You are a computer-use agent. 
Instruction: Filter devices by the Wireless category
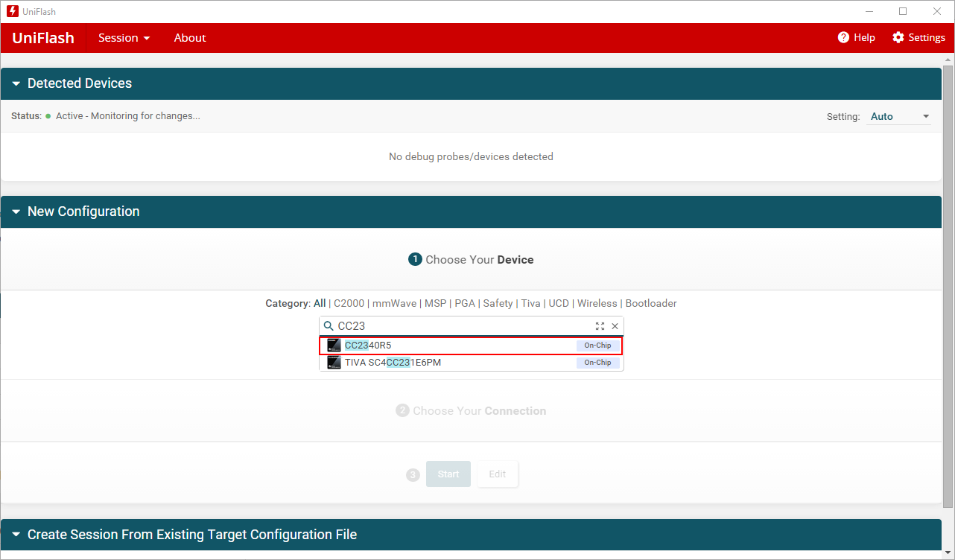coord(597,303)
